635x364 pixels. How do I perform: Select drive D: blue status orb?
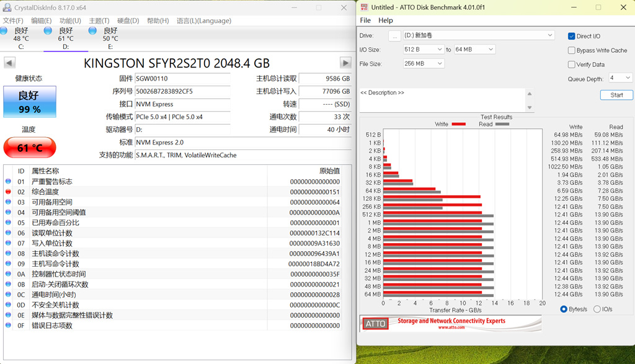click(x=48, y=31)
